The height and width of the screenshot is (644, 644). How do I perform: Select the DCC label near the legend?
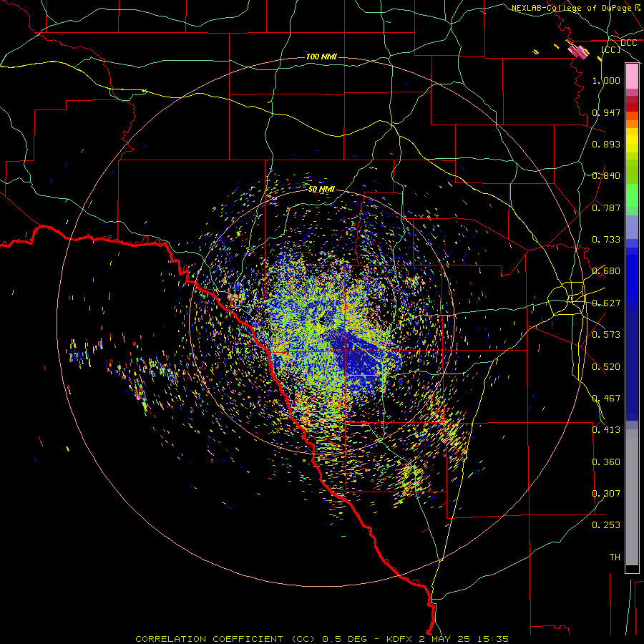628,43
